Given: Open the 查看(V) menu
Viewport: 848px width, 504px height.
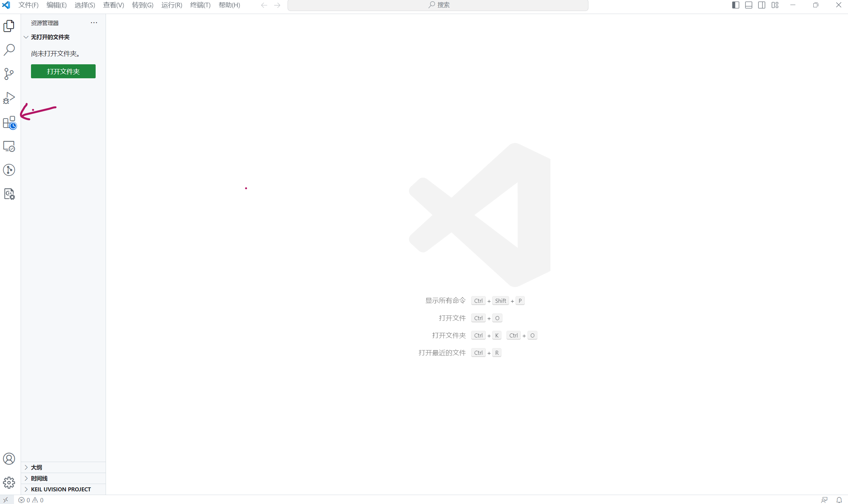Looking at the screenshot, I should tap(113, 5).
